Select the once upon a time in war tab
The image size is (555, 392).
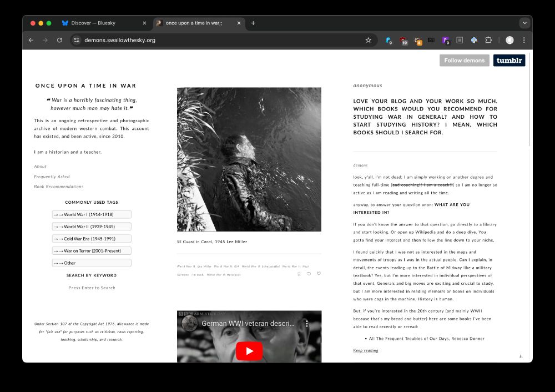click(199, 23)
